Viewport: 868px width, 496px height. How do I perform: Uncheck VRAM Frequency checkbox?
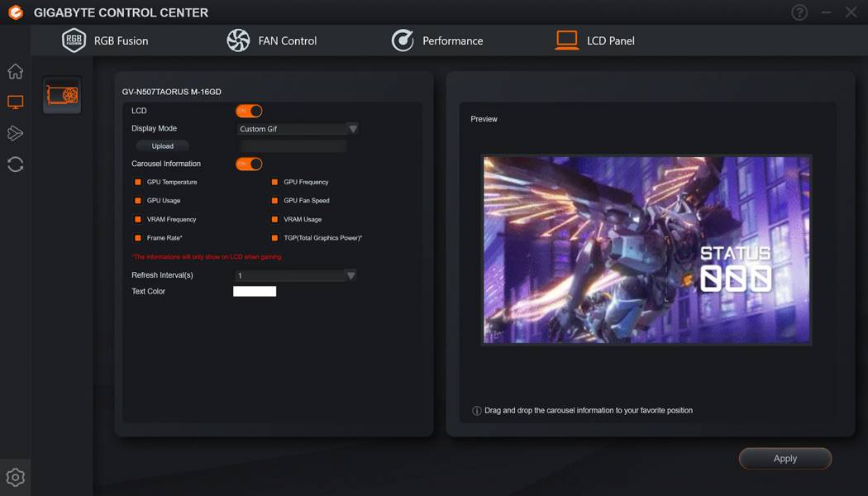(x=138, y=219)
